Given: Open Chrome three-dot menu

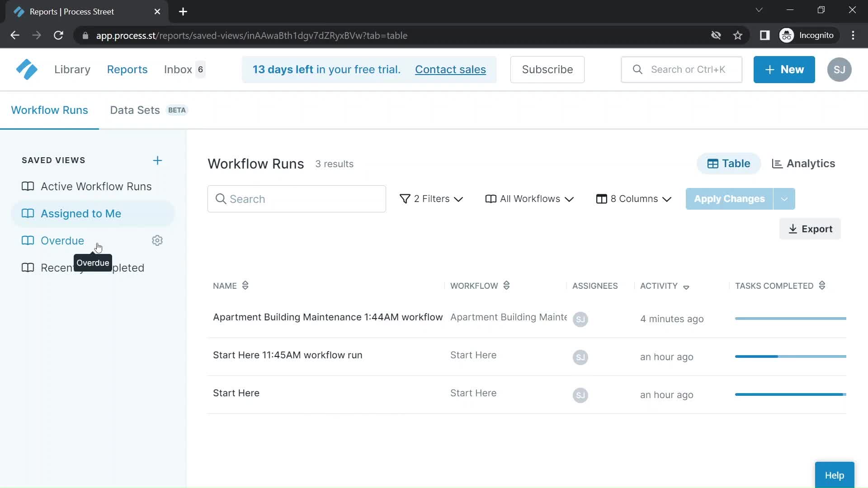Looking at the screenshot, I should click(x=853, y=35).
